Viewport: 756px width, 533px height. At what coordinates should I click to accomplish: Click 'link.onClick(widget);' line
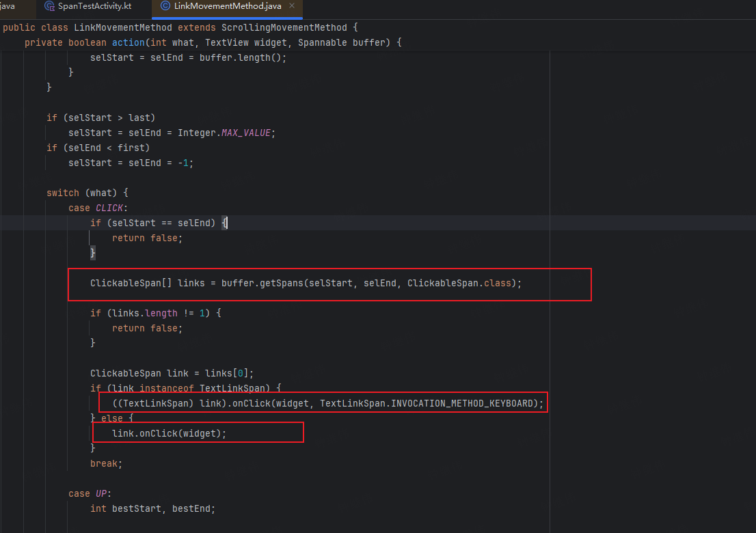click(170, 433)
